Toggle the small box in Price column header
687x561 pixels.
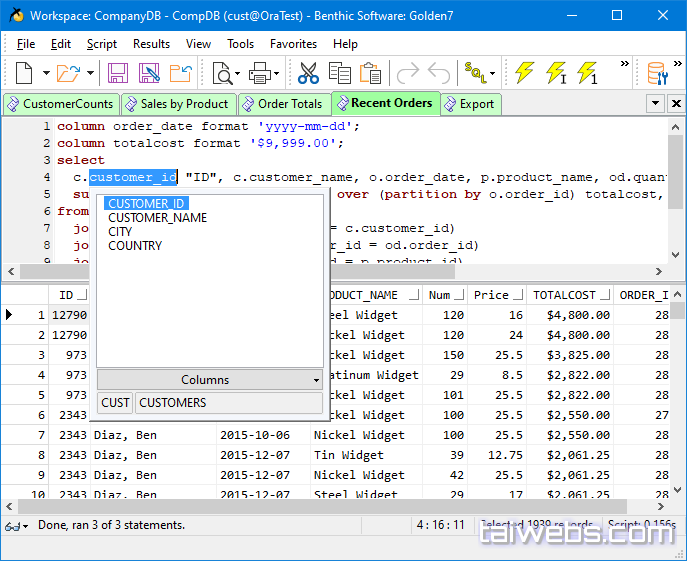517,296
